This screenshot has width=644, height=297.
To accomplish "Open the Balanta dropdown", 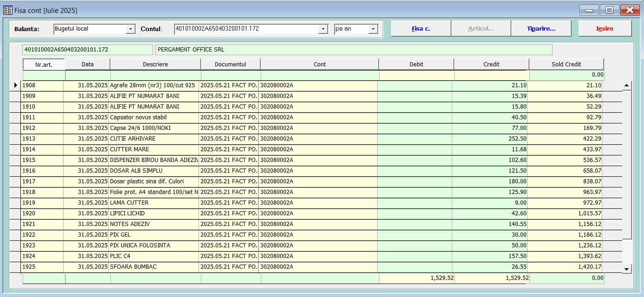I will coord(130,29).
